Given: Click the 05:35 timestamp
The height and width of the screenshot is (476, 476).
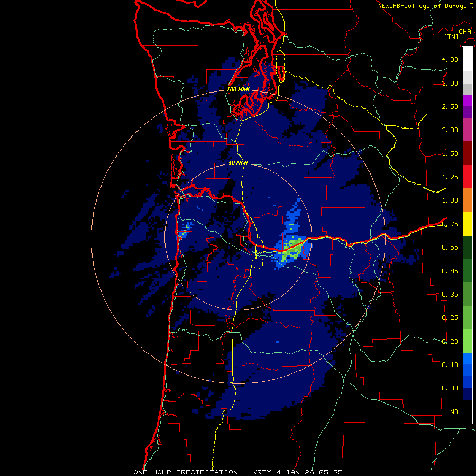Looking at the screenshot, I should pos(331,472).
